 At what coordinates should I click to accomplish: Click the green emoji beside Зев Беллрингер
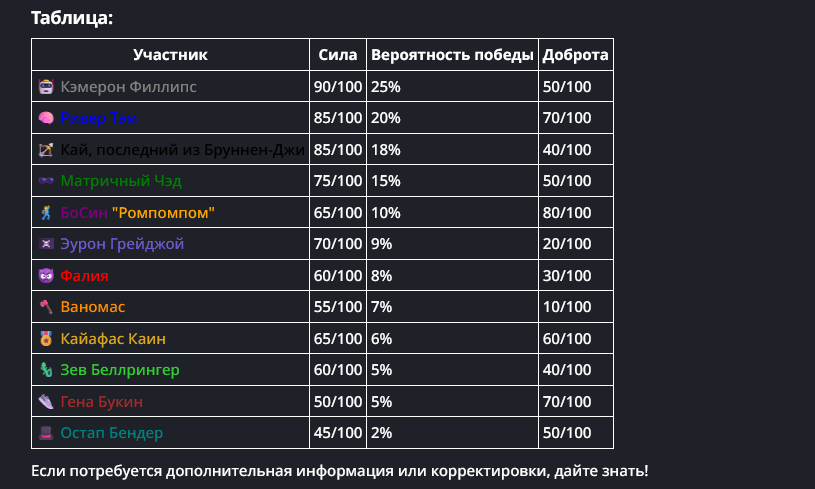pos(46,371)
